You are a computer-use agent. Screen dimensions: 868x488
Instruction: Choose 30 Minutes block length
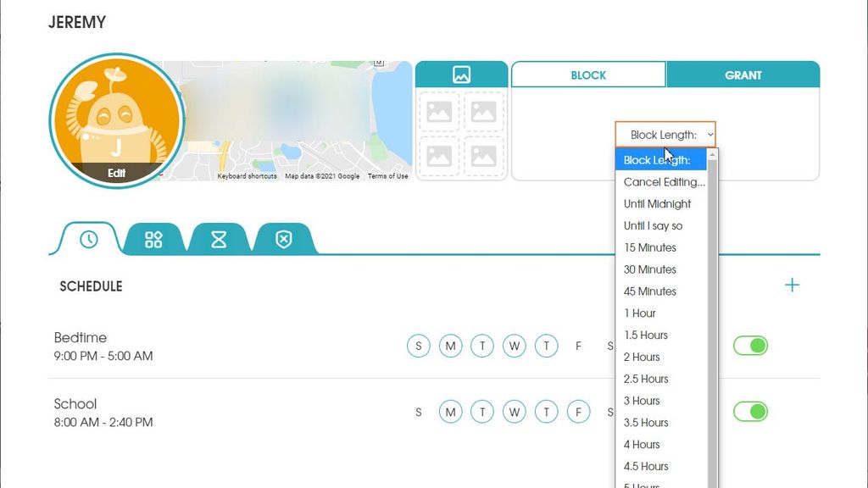coord(649,269)
